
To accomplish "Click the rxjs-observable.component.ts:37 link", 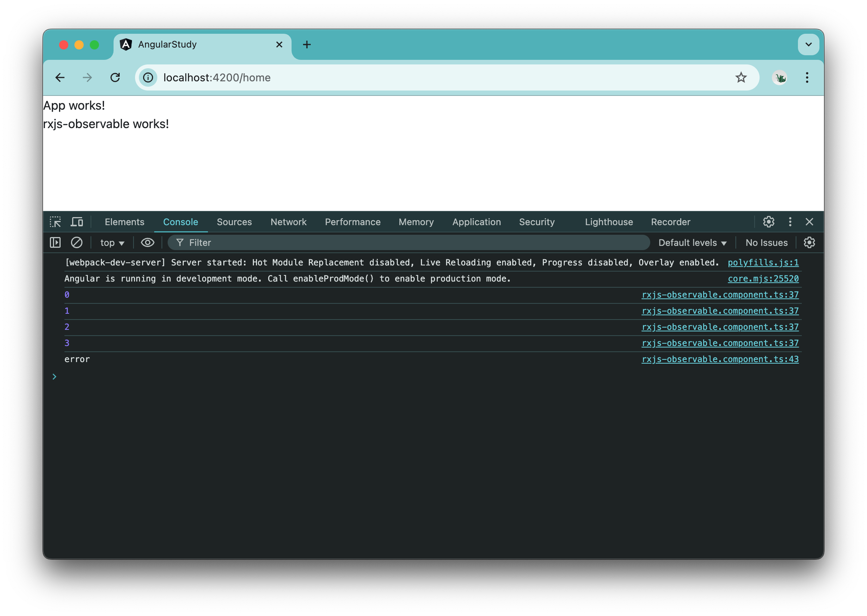I will (x=720, y=294).
